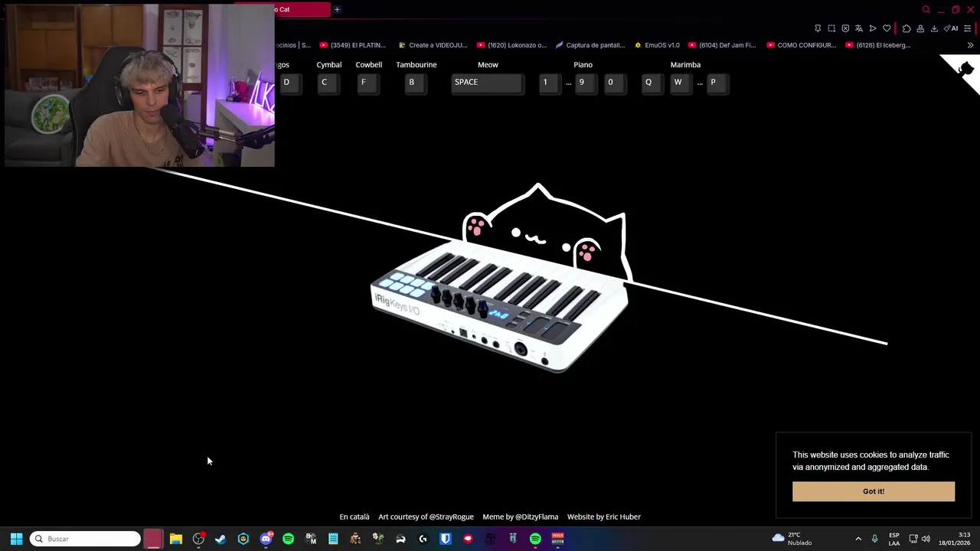This screenshot has height=551, width=980.
Task: Open the Windows Start menu
Action: point(16,539)
